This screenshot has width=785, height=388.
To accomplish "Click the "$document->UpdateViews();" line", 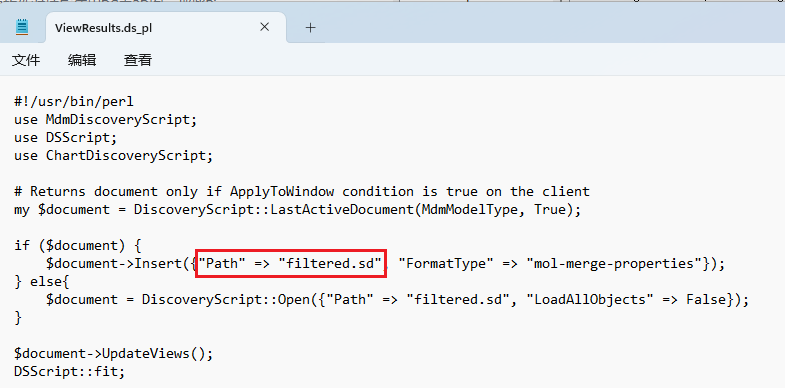I will [114, 353].
